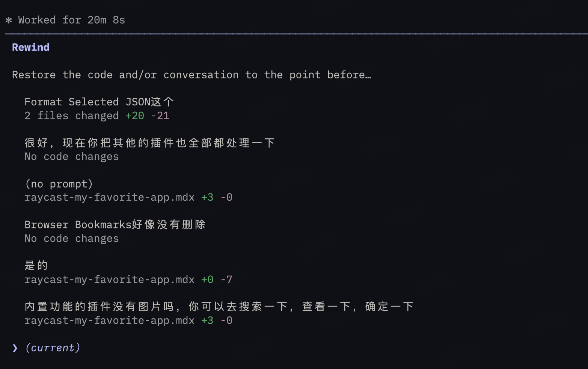Screen dimensions: 588x369
Task: Pick the "Browser Bookmarks好像没有删除" checkpoint
Action: 115,225
